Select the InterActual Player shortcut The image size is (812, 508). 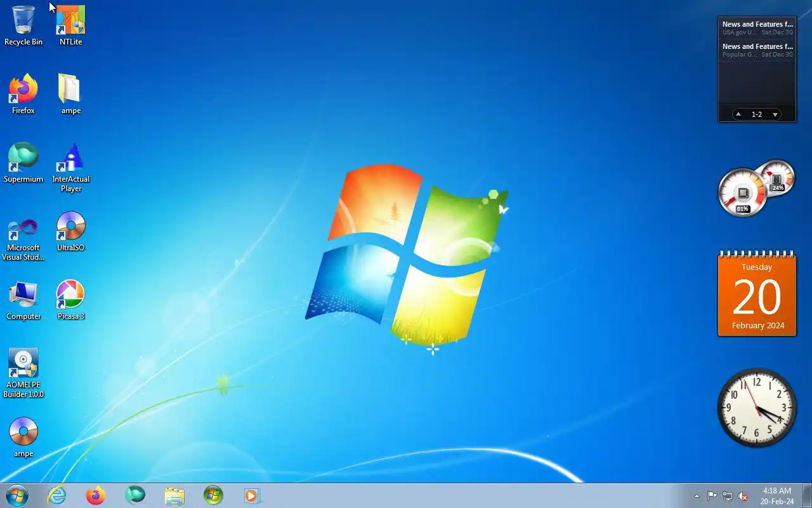pyautogui.click(x=70, y=167)
